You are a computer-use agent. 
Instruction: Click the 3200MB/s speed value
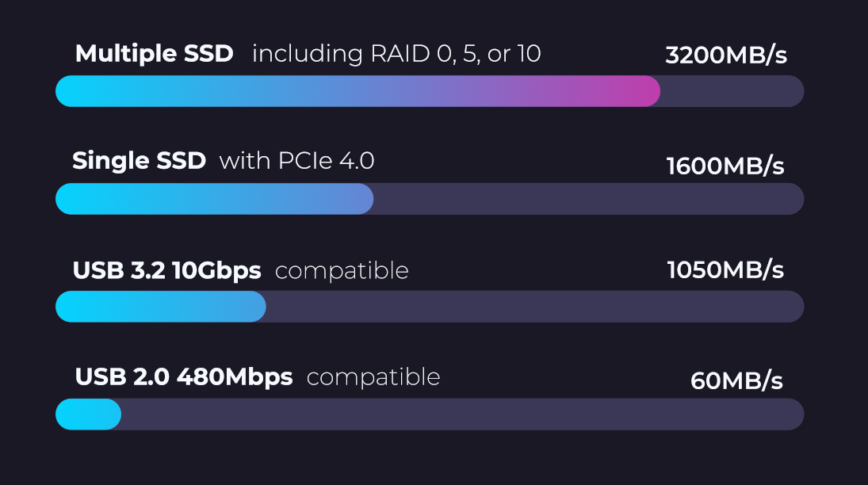point(726,55)
